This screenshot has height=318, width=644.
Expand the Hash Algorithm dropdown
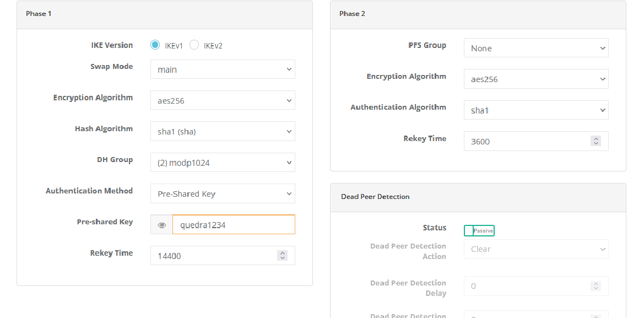click(223, 132)
